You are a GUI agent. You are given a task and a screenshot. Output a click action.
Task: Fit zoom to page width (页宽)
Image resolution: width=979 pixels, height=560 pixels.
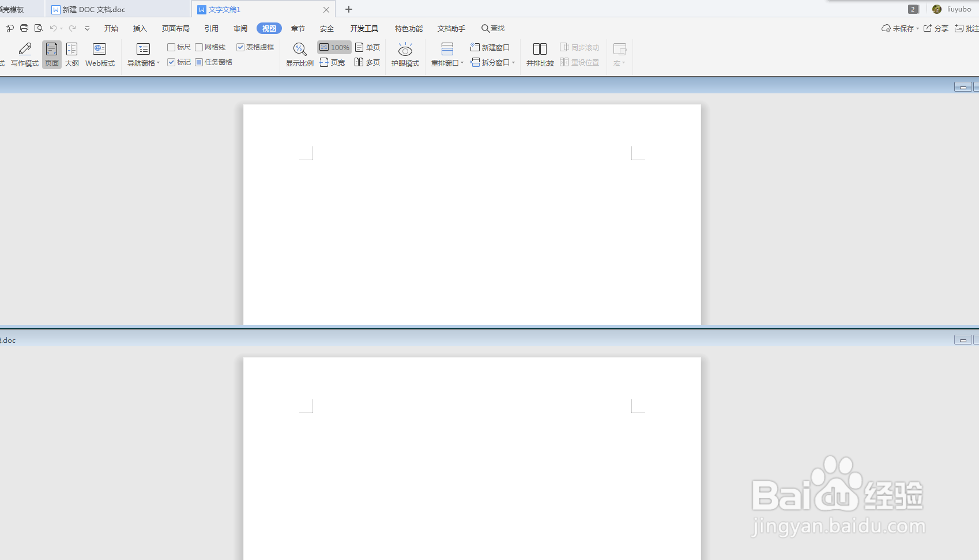pyautogui.click(x=332, y=62)
